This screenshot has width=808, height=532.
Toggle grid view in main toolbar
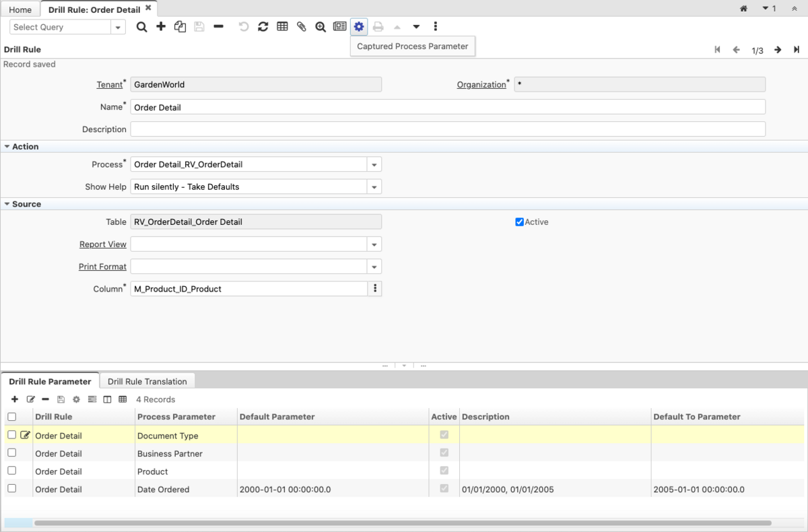(283, 27)
